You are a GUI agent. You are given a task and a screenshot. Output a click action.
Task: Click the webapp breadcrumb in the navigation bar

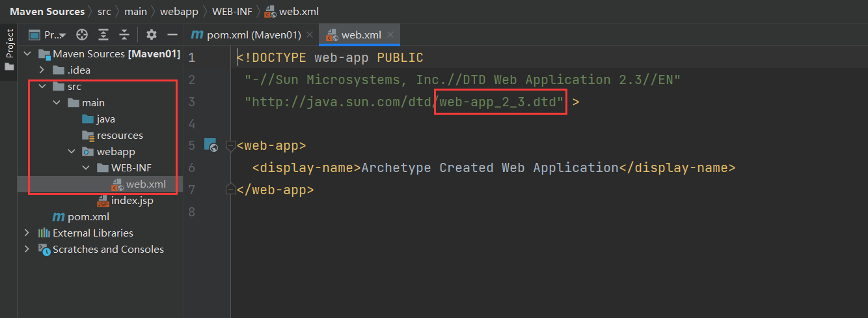pyautogui.click(x=180, y=12)
